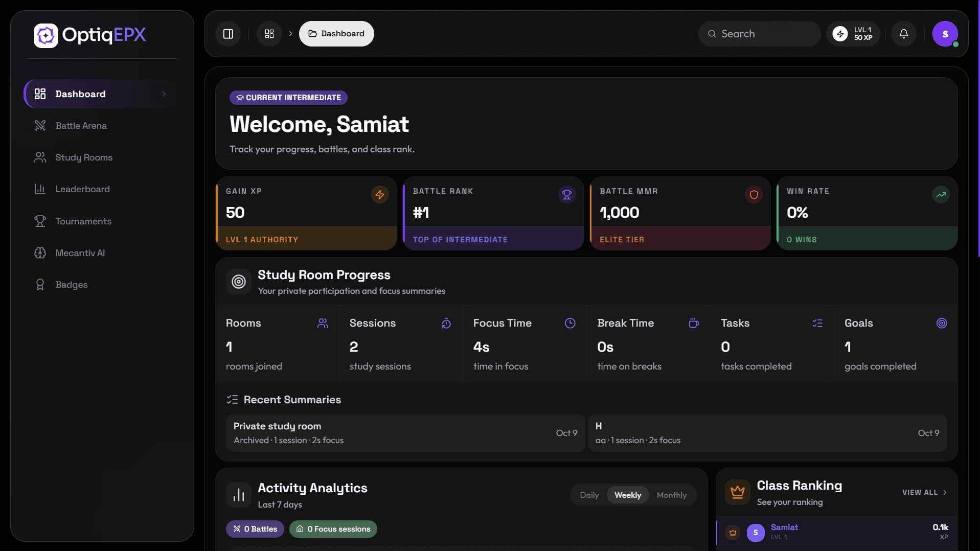Open Study Rooms from sidebar
Image resolution: width=980 pixels, height=551 pixels.
[102, 157]
